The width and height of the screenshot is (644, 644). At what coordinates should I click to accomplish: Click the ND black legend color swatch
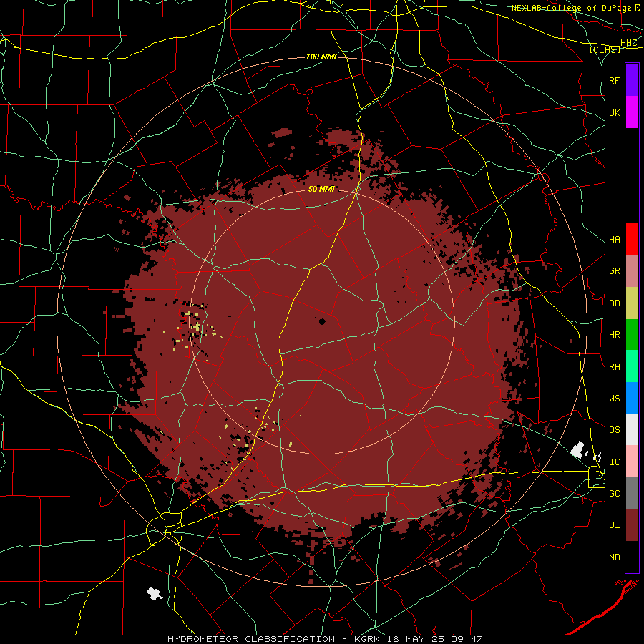(632, 557)
